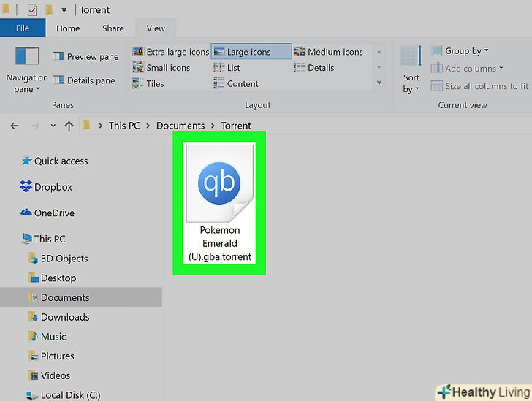This screenshot has width=532, height=401.
Task: Click the layout gallery down arrow
Action: 379,67
